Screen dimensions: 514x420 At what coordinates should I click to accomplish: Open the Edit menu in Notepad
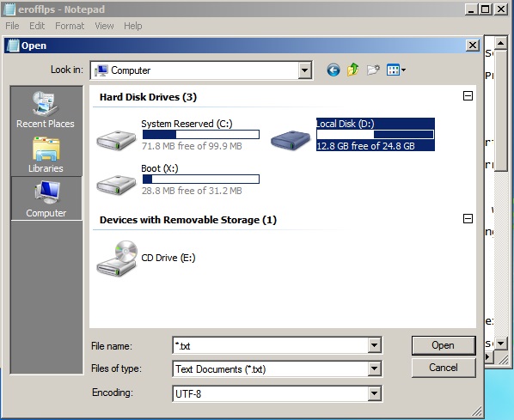coord(37,26)
